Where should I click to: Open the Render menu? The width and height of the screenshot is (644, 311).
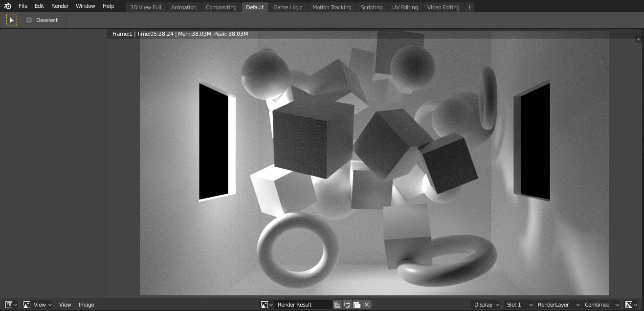click(x=60, y=6)
